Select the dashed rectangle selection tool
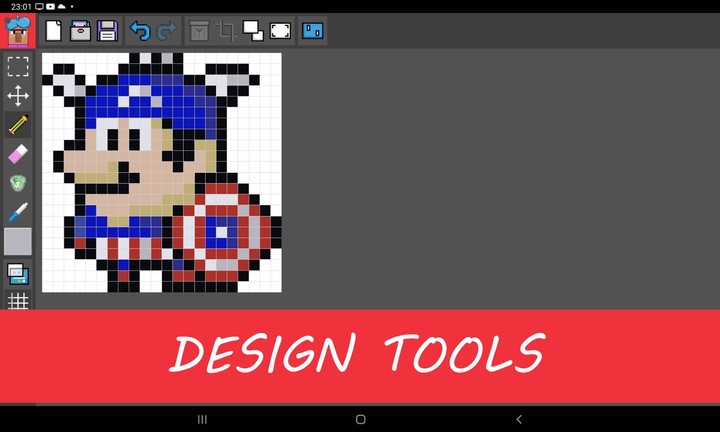Image resolution: width=720 pixels, height=432 pixels. pos(18,67)
